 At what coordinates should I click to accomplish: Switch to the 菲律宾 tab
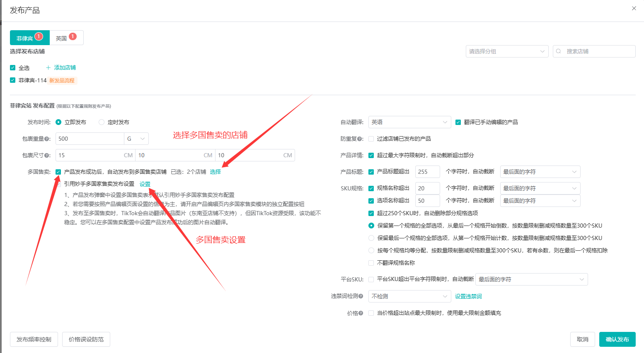[30, 38]
